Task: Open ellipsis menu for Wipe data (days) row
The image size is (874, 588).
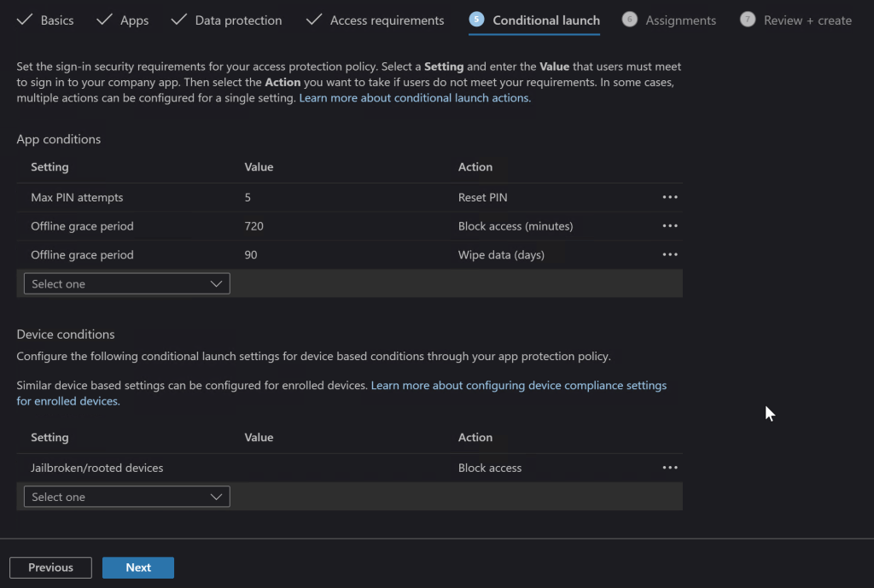Action: [x=669, y=254]
